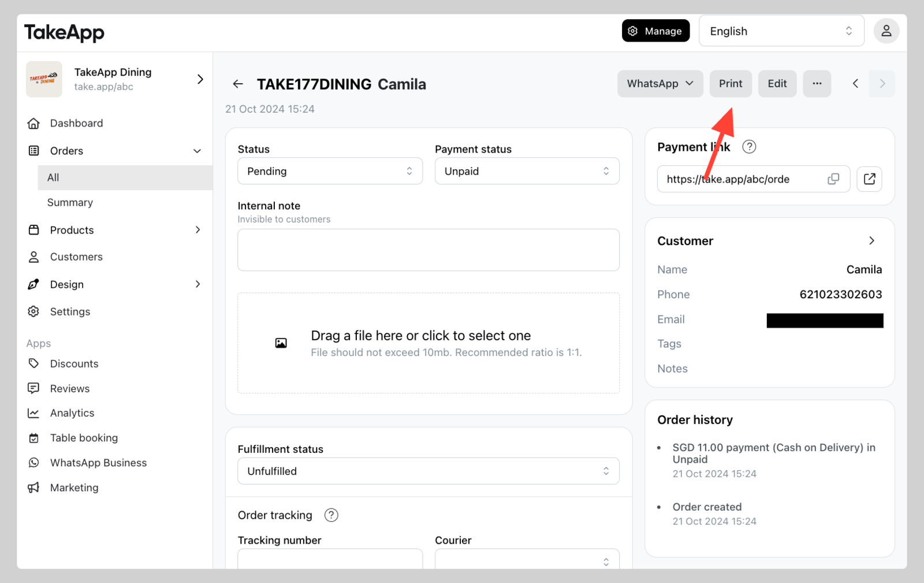Open the Courier dropdown
924x583 pixels.
(x=527, y=559)
